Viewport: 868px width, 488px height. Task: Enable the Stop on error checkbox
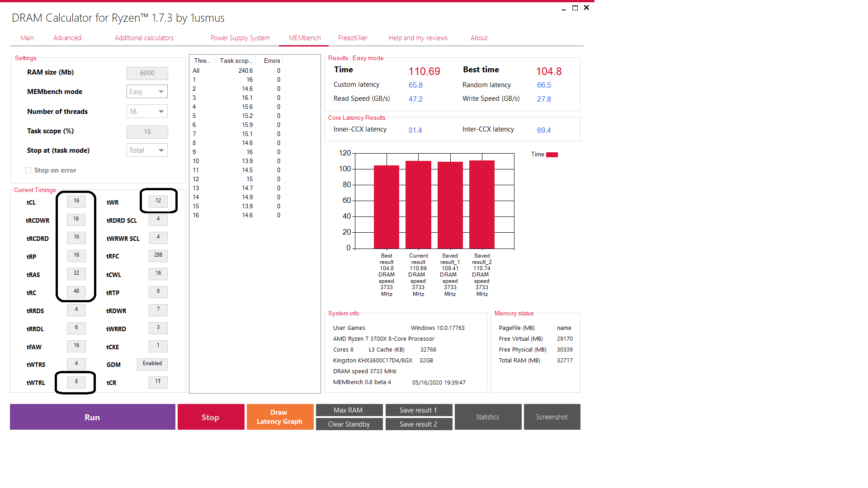coord(28,170)
